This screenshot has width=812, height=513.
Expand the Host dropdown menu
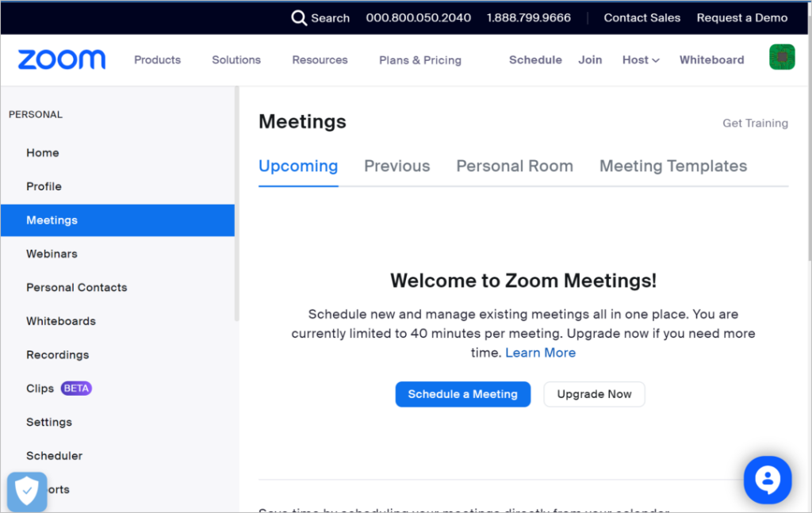641,60
